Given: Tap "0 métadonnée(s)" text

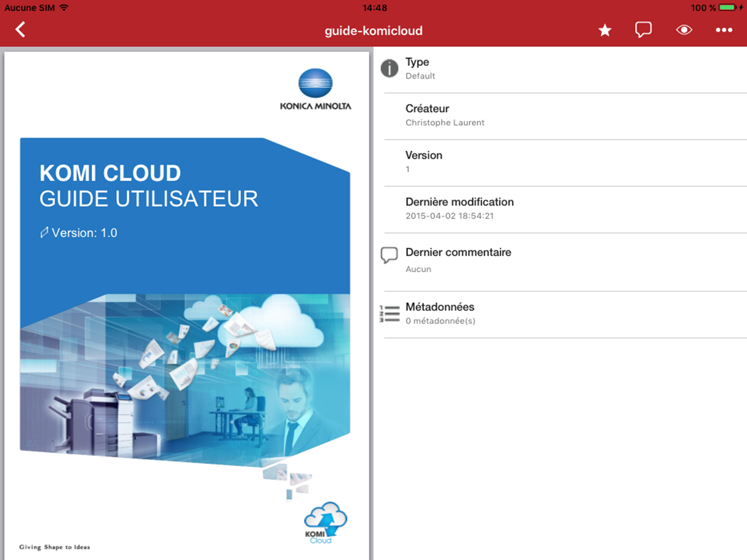Looking at the screenshot, I should 440,321.
